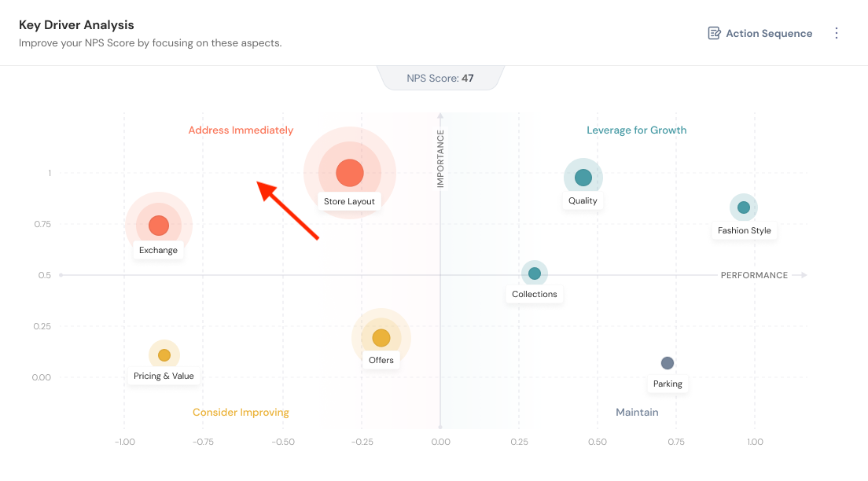Open the three-dot more options menu
The width and height of the screenshot is (868, 481).
(x=837, y=33)
